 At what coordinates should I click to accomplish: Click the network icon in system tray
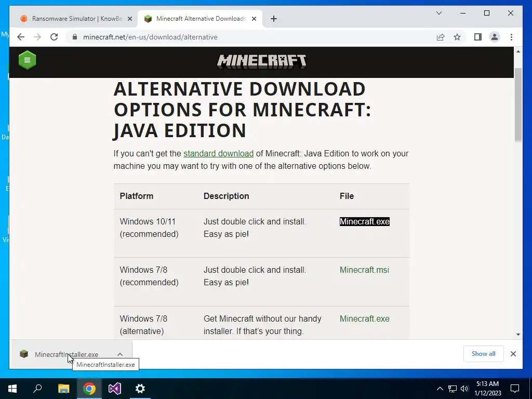[453, 389]
